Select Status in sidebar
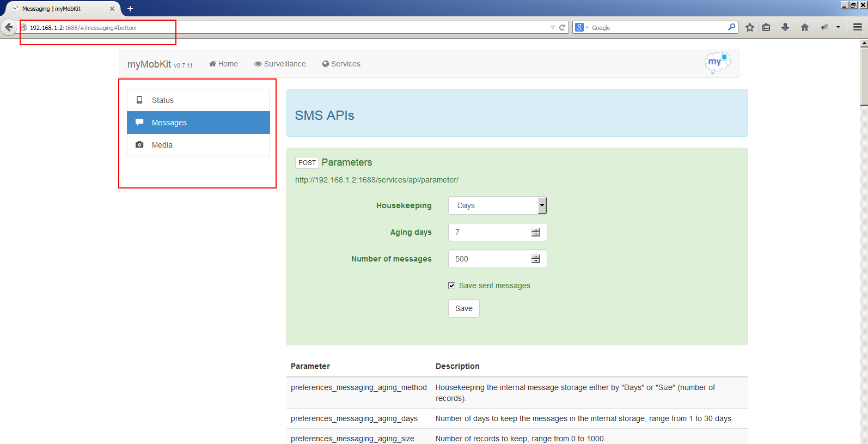This screenshot has height=444, width=868. pyautogui.click(x=199, y=100)
